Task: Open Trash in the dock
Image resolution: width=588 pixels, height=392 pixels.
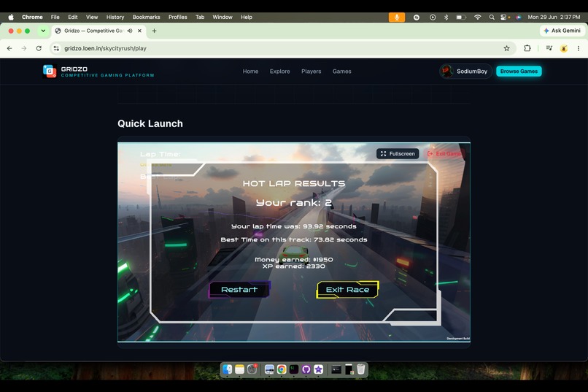Action: point(360,369)
